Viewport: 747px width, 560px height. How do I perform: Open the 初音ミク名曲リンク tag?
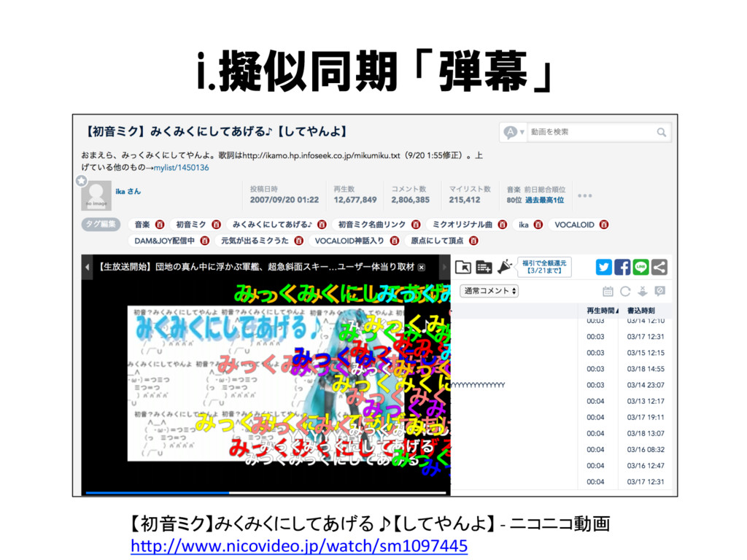(371, 225)
